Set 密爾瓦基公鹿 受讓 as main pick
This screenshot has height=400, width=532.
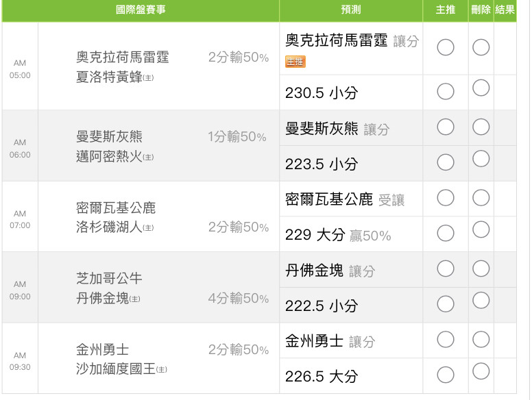[446, 198]
